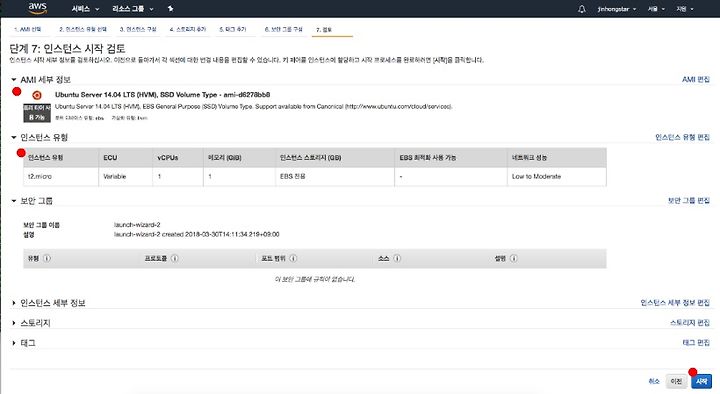720x394 pixels.
Task: Collapse the 보안 그룹 section
Action: (x=14, y=201)
